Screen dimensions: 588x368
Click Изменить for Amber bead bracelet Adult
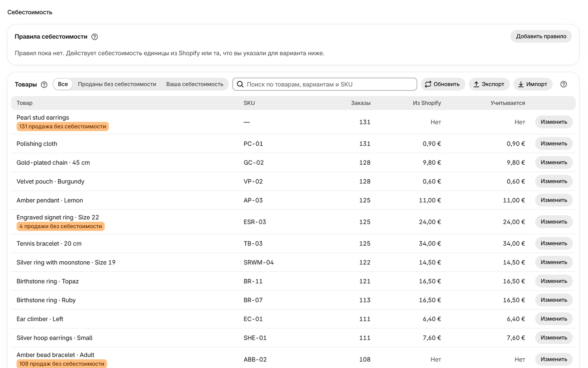[554, 359]
